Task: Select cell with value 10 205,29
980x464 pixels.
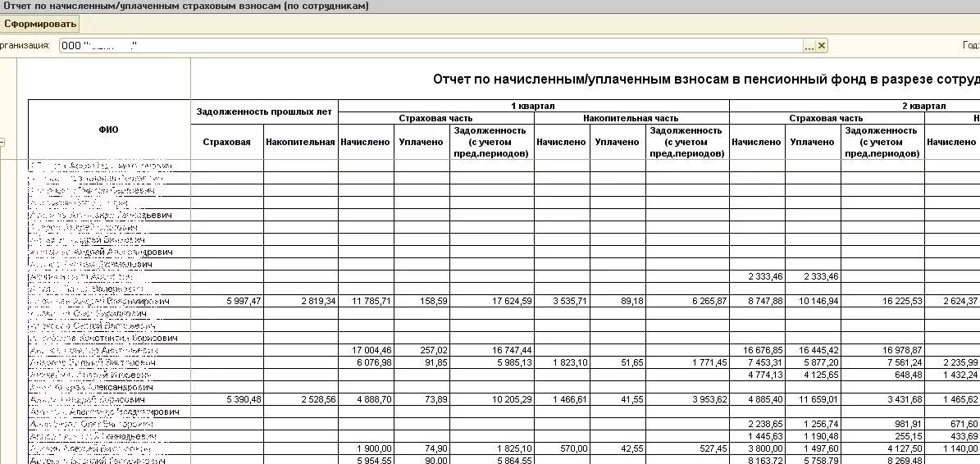Action: 492,399
